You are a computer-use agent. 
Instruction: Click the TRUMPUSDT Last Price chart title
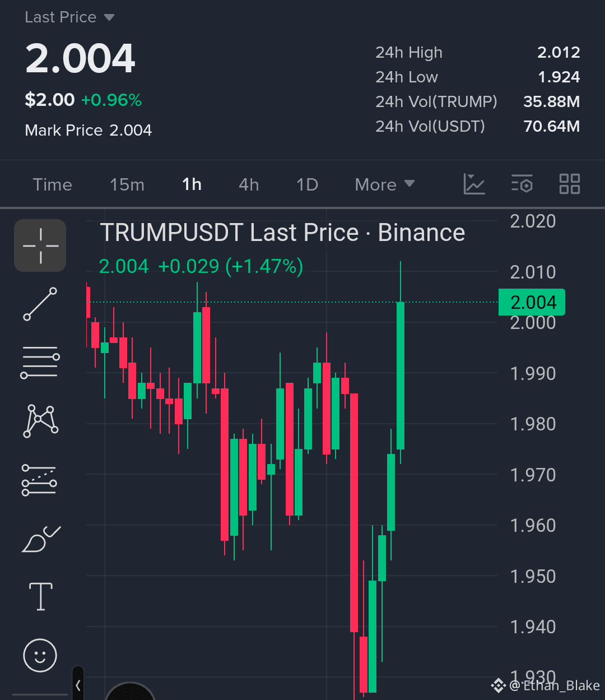282,233
